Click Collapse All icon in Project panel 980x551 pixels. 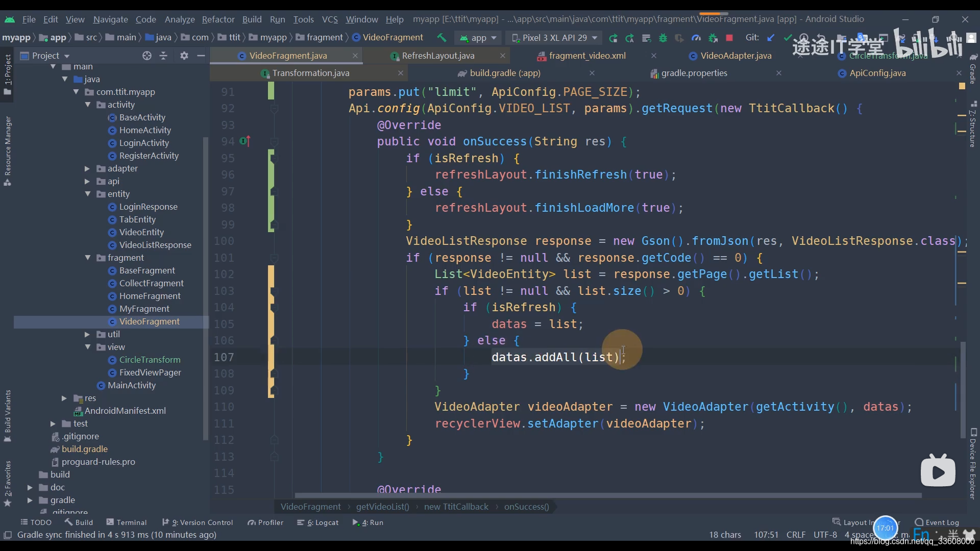pyautogui.click(x=163, y=56)
